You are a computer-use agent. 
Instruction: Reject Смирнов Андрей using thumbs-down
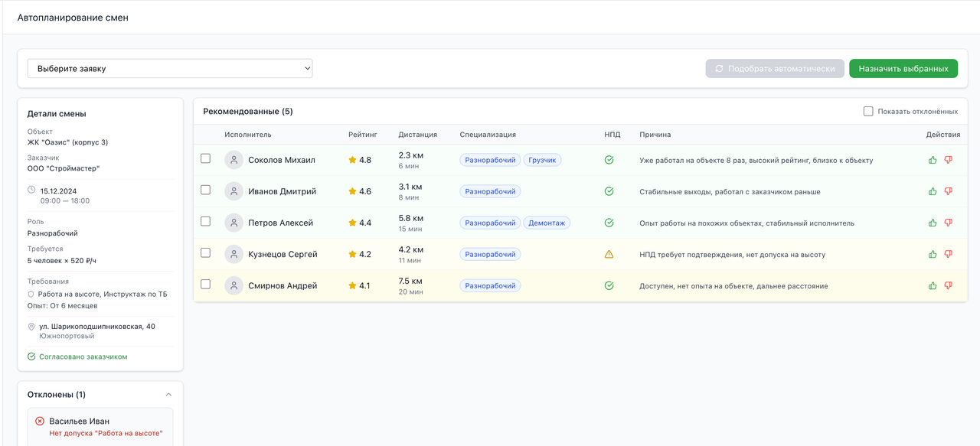point(948,285)
